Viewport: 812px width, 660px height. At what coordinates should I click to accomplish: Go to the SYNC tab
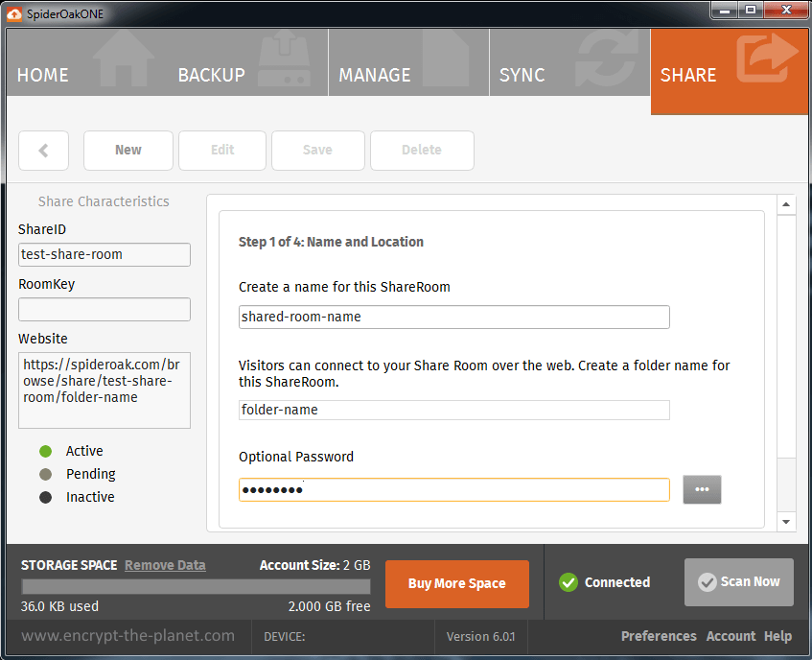point(569,62)
